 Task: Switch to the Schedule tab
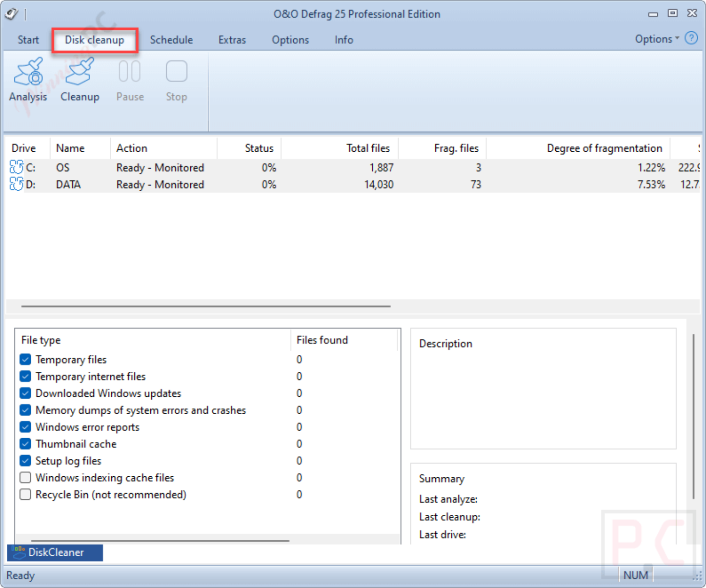tap(171, 40)
